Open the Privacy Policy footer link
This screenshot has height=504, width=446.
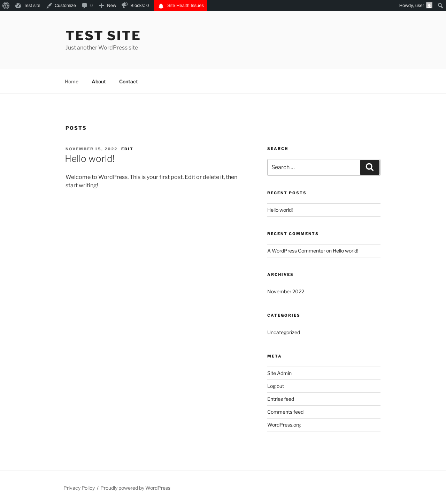pyautogui.click(x=79, y=488)
